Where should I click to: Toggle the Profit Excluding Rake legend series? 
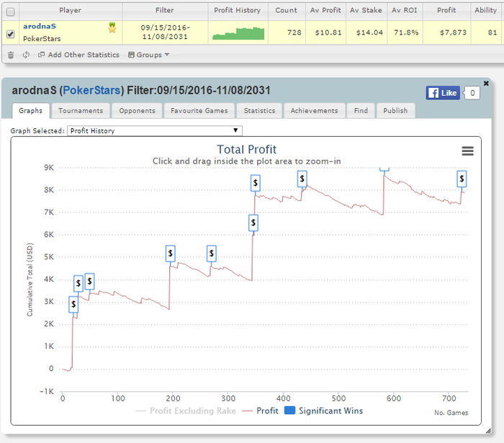tap(186, 411)
